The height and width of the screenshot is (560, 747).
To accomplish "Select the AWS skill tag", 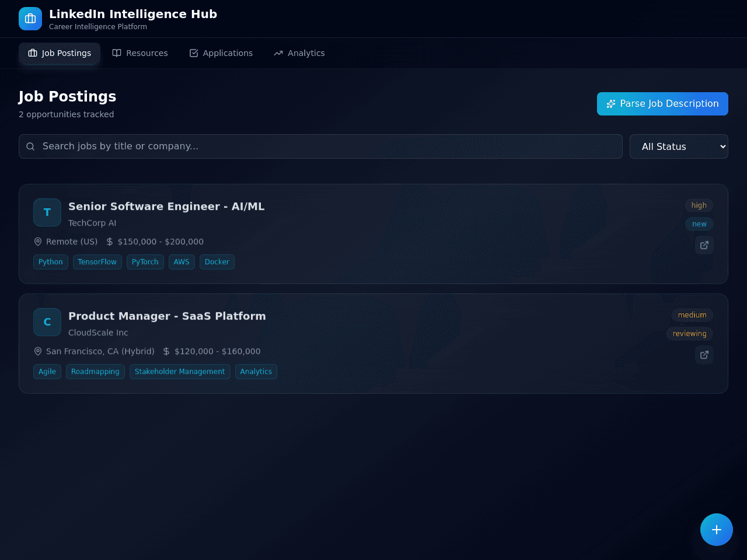I will coord(181,262).
